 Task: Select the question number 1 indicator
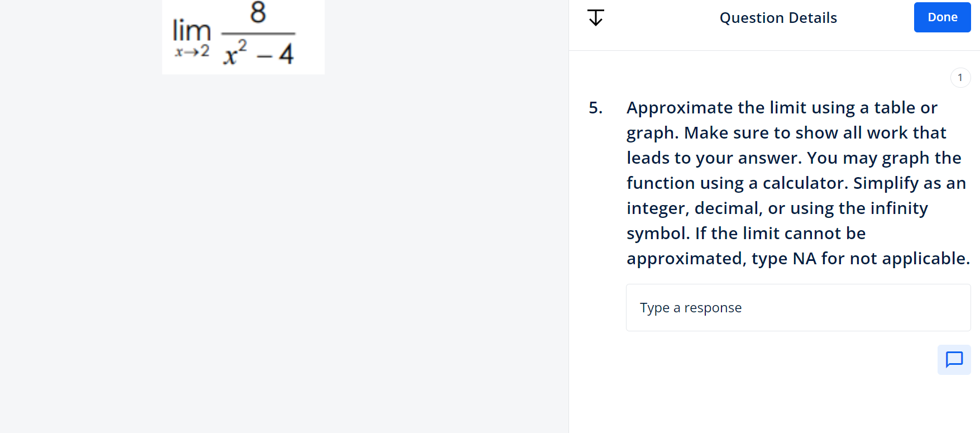[x=960, y=77]
